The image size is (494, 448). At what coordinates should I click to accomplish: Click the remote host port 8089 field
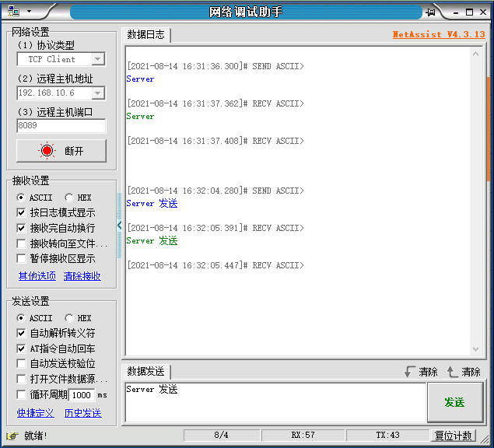[x=61, y=126]
